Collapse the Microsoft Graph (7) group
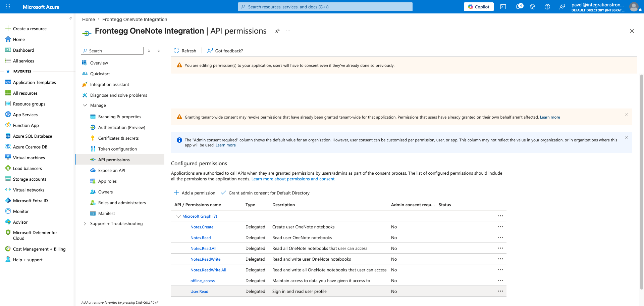The image size is (644, 306). tap(178, 216)
